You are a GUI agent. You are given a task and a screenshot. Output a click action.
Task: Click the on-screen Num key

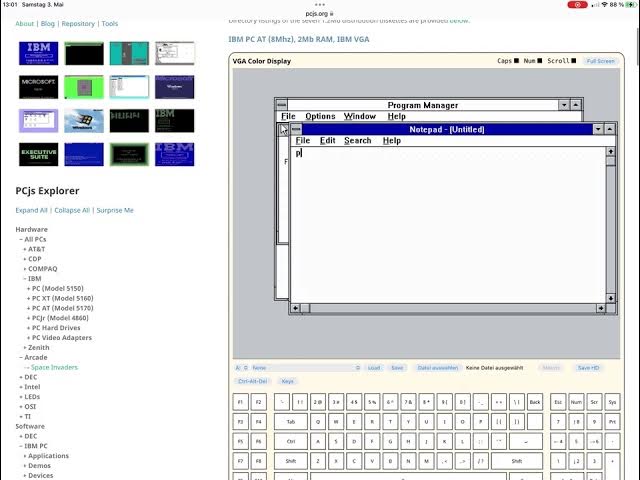(x=576, y=402)
